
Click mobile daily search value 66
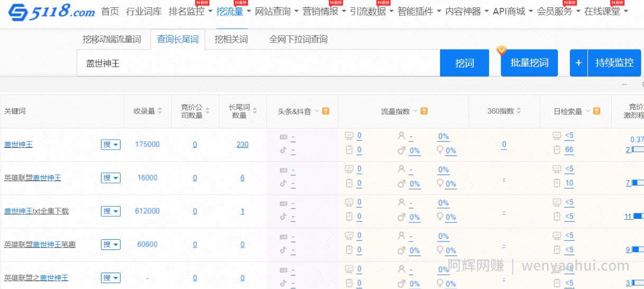pyautogui.click(x=569, y=150)
